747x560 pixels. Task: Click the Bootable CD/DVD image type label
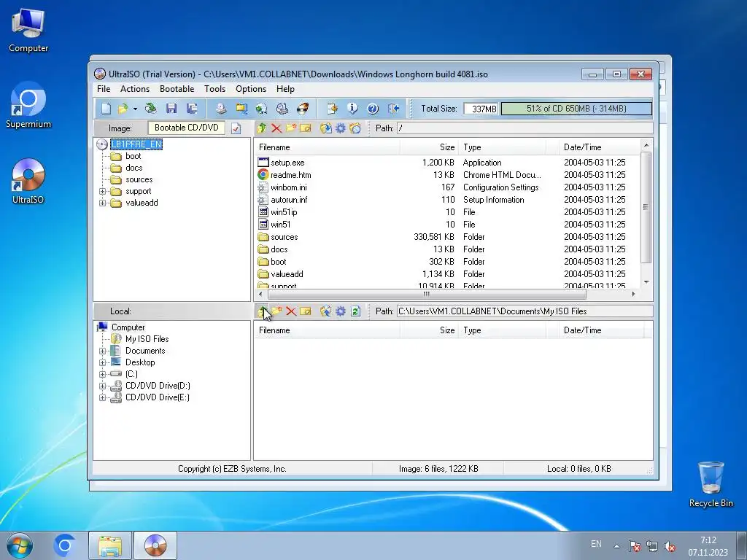186,128
